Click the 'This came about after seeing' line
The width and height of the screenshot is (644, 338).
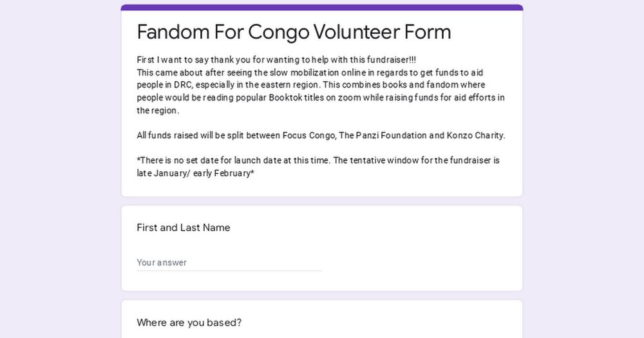[x=310, y=73]
